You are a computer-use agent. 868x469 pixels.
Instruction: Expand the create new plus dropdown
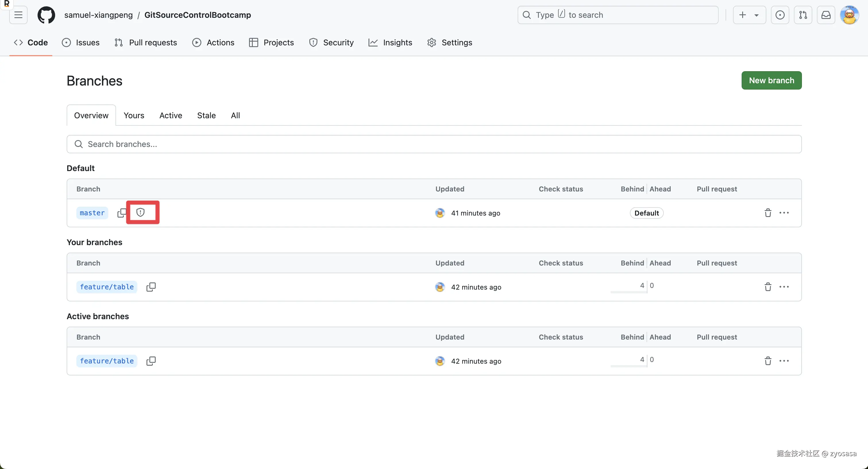(x=749, y=15)
